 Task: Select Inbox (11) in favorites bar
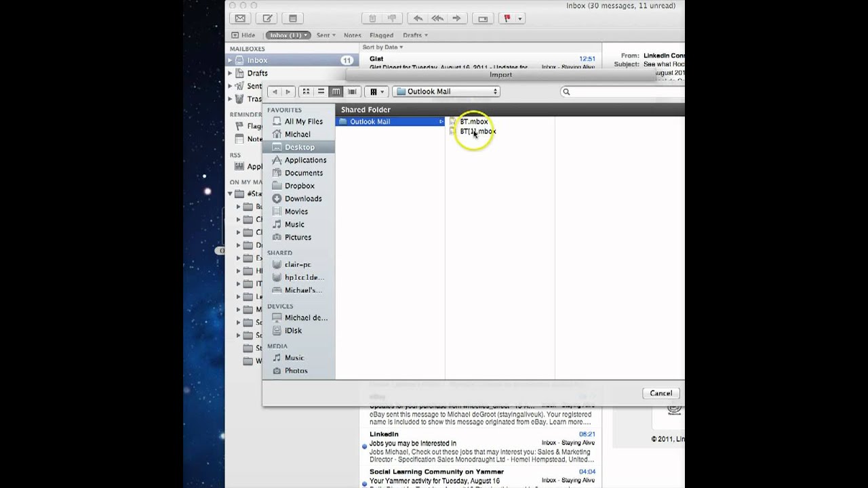pos(288,35)
